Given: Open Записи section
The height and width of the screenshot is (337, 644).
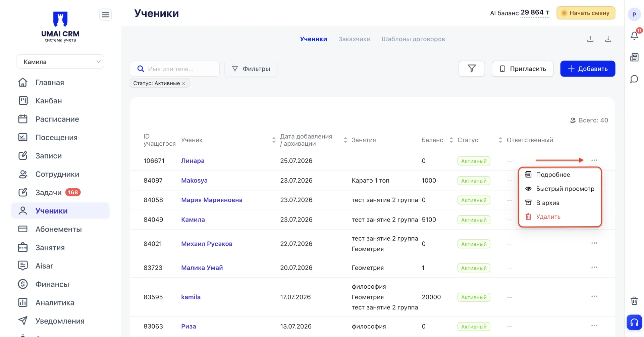Looking at the screenshot, I should (x=49, y=156).
